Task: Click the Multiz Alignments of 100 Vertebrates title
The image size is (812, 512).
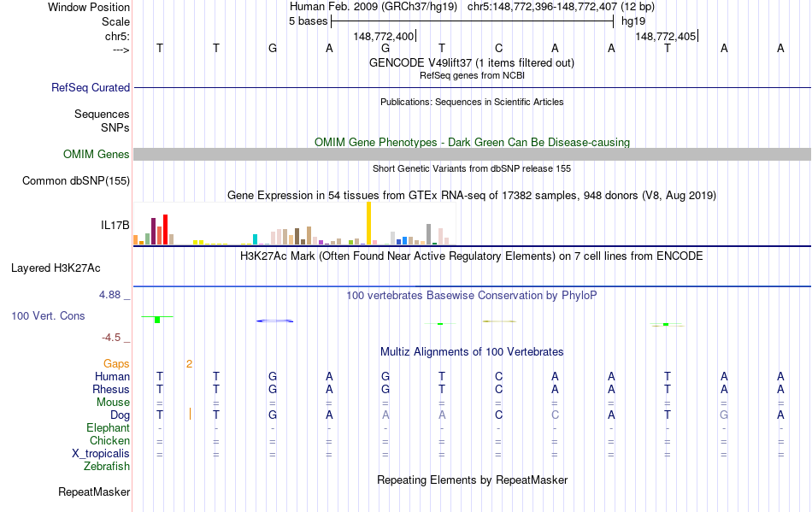Action: 472,351
